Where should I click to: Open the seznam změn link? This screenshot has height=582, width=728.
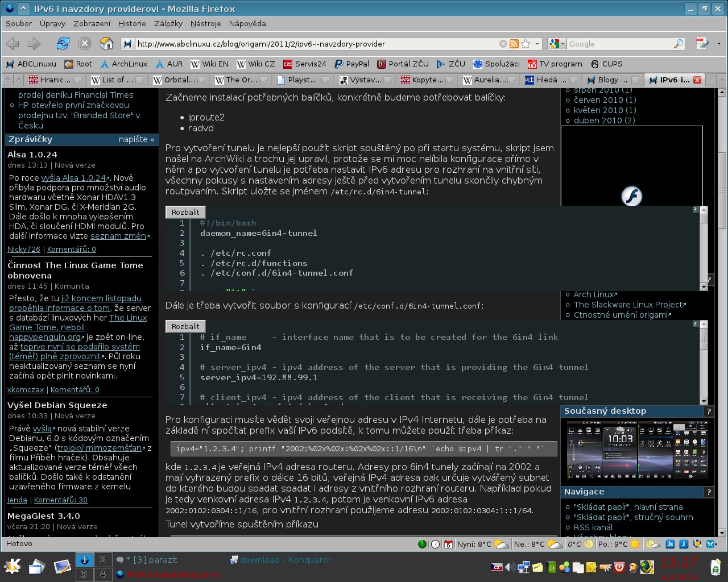118,236
